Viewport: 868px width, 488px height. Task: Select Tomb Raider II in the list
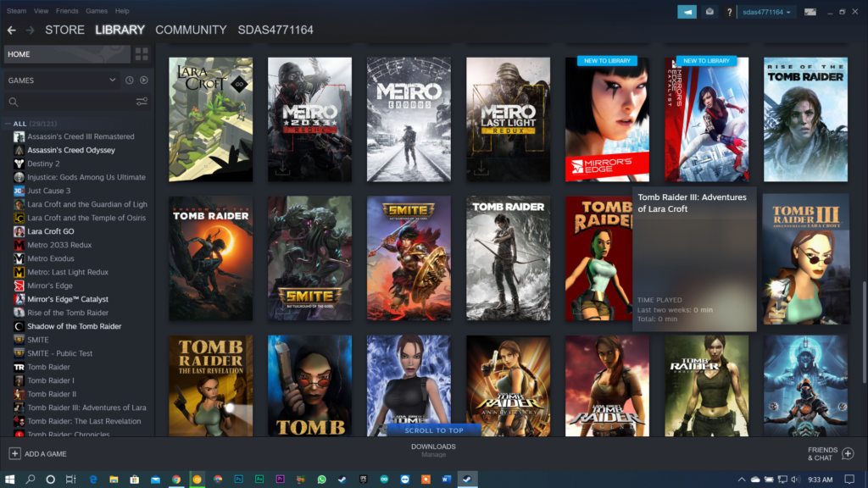pos(52,394)
